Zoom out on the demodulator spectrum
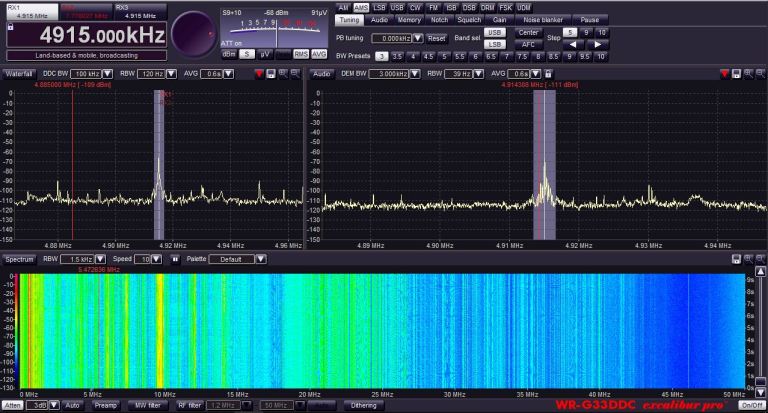768x413 pixels. pos(760,74)
